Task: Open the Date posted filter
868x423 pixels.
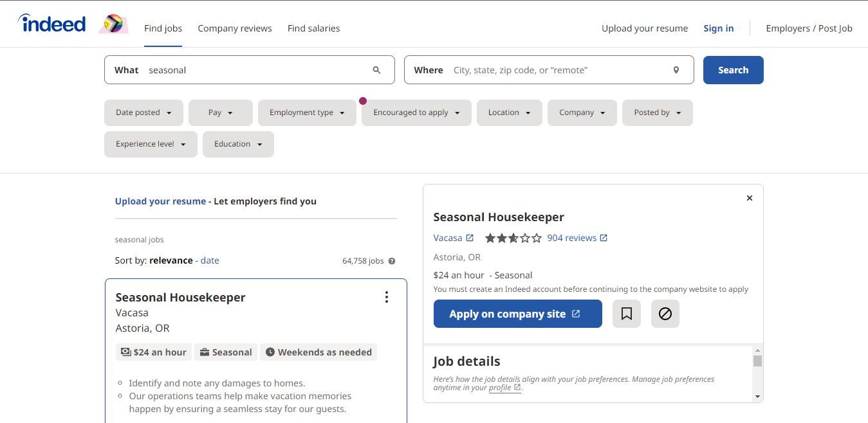Action: click(143, 112)
